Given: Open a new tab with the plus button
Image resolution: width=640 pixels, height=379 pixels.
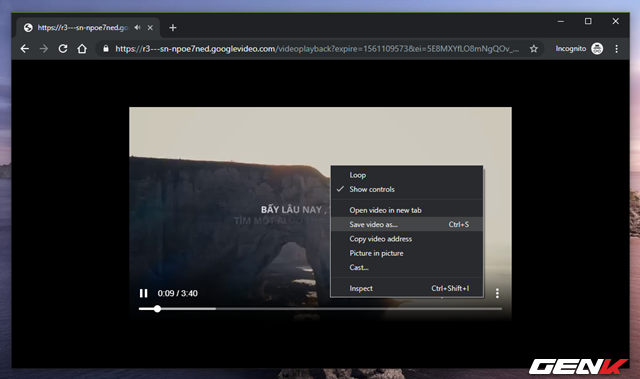Looking at the screenshot, I should pos(173,28).
